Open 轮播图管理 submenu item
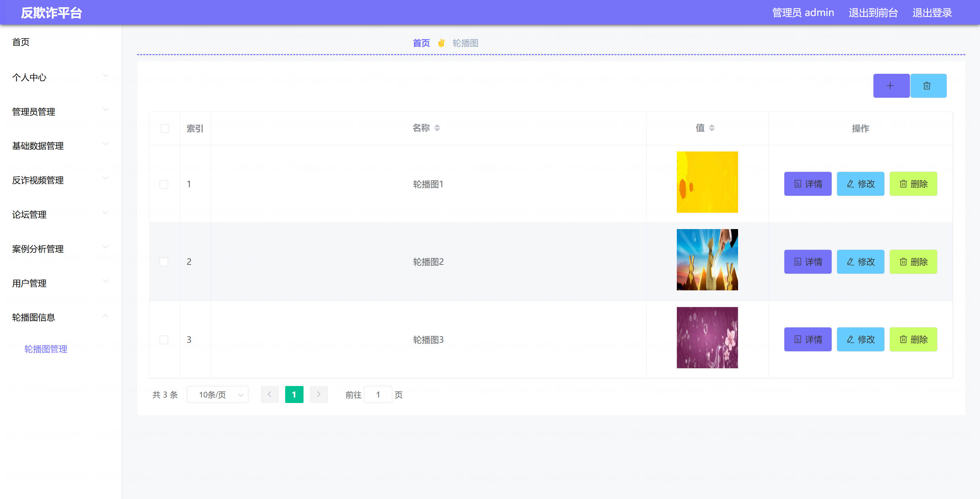The image size is (980, 499). click(46, 349)
